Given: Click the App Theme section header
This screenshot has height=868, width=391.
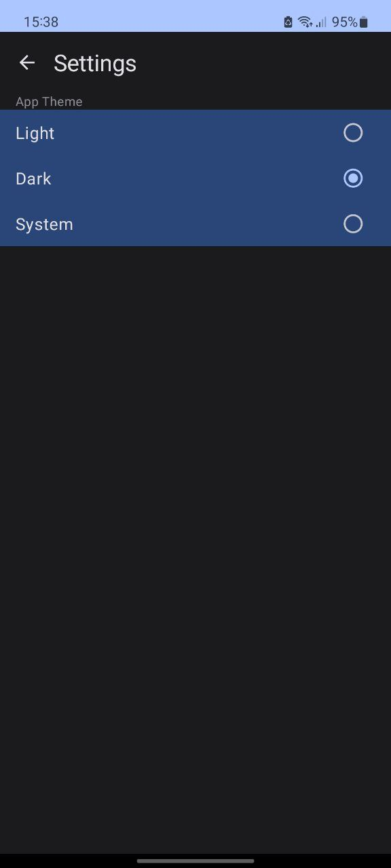Looking at the screenshot, I should point(49,102).
